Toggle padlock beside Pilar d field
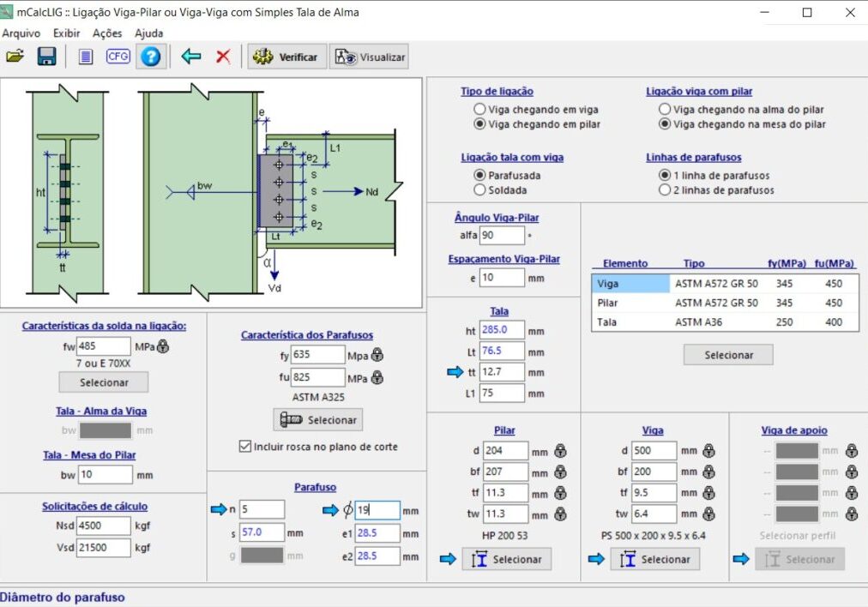The image size is (868, 607). coord(560,451)
